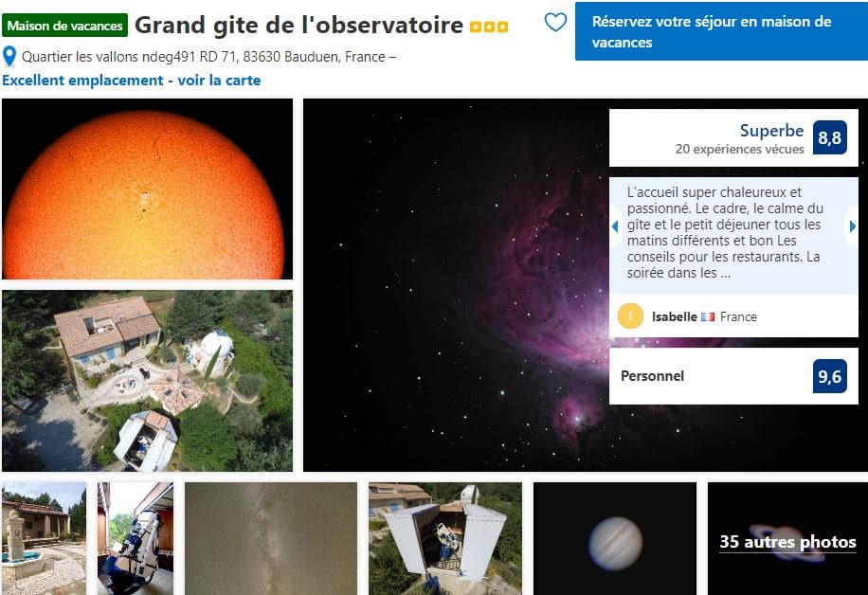The height and width of the screenshot is (595, 868).
Task: Click the 8,8 review score badge
Action: [829, 137]
